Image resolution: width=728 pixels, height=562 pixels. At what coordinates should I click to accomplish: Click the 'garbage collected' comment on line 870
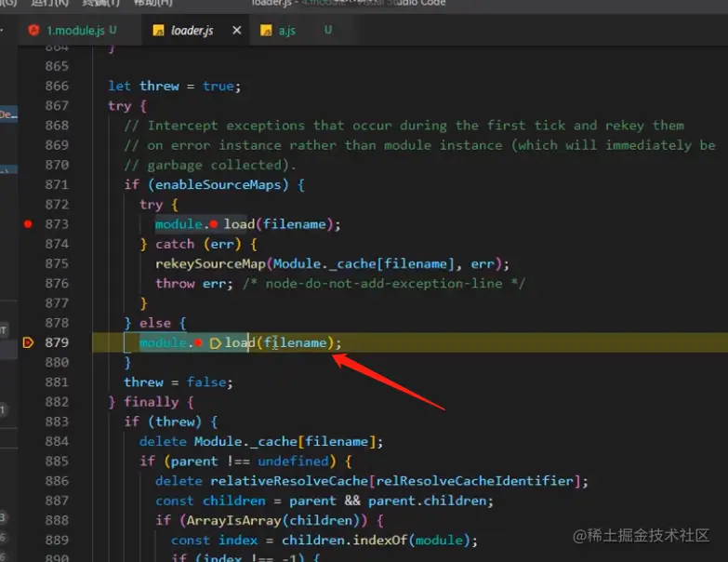pos(210,166)
